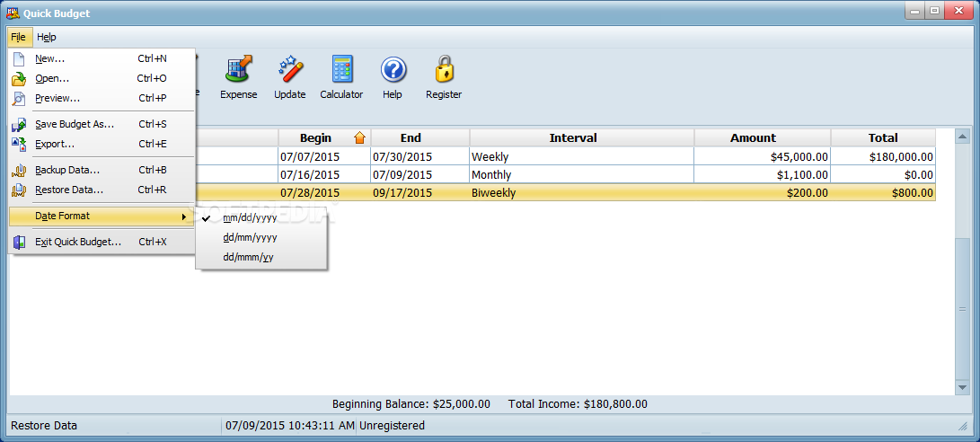This screenshot has height=442, width=980.
Task: Click the vertical scrollbar down arrow
Action: coord(963,388)
